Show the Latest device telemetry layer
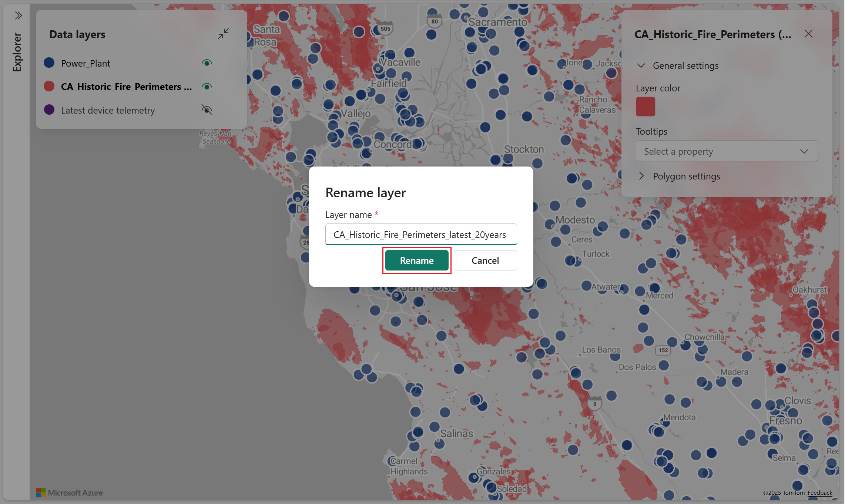Image resolution: width=845 pixels, height=504 pixels. [207, 110]
